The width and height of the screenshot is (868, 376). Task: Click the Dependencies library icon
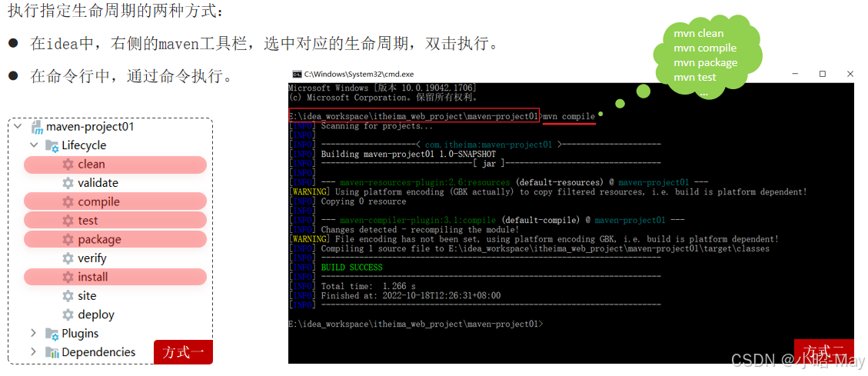52,352
